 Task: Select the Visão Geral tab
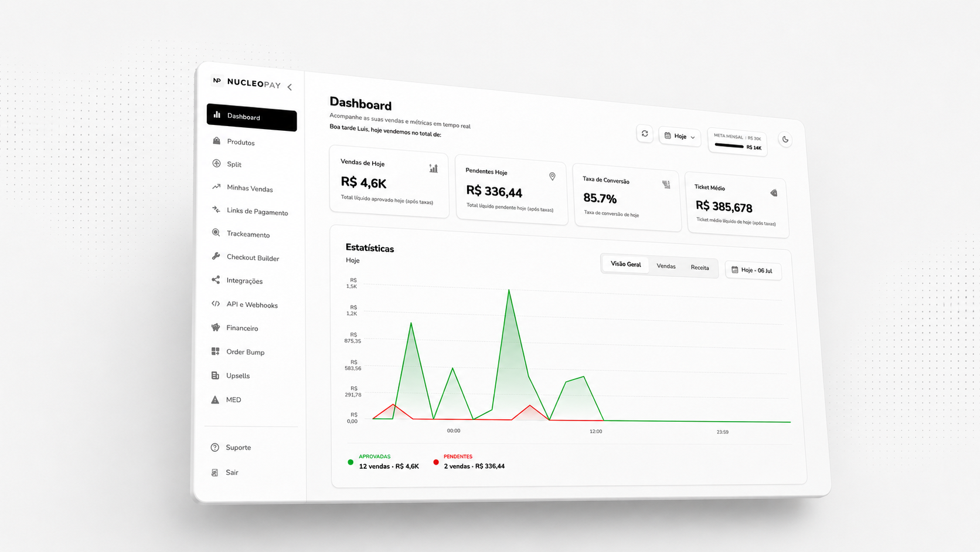[626, 264]
